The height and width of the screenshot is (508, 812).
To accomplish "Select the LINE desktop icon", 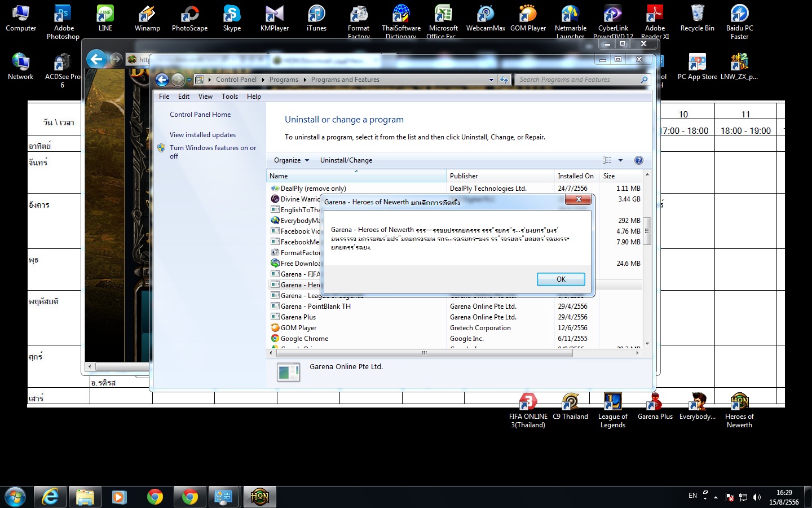I will (x=105, y=19).
